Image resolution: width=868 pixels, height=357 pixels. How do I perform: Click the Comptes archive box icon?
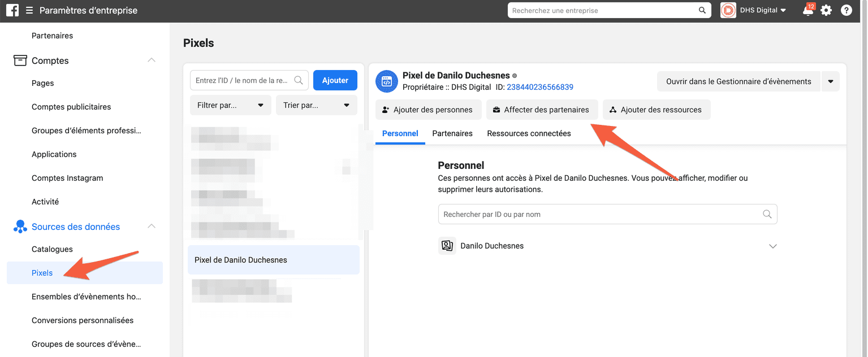pyautogui.click(x=20, y=60)
